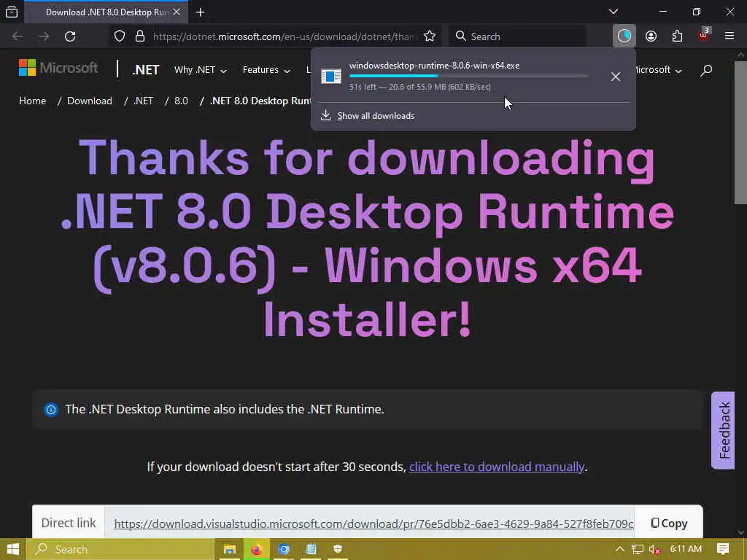Expand the Features menu
Viewport: 747px width, 560px height.
(266, 70)
